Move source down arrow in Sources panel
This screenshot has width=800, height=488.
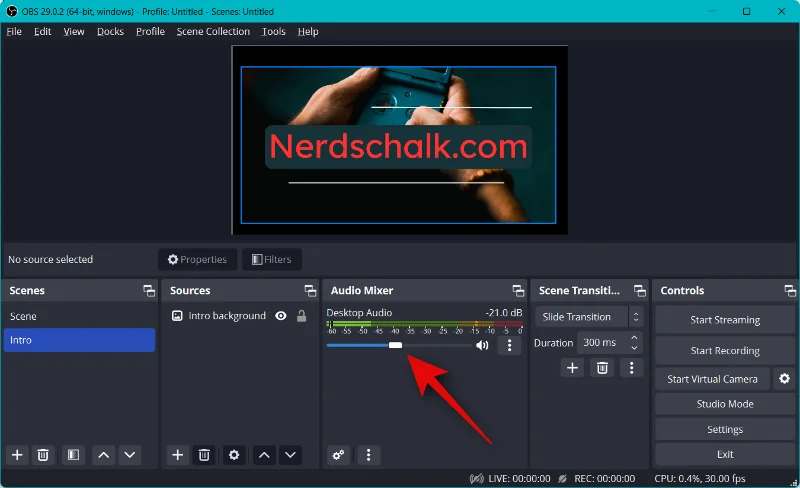coord(290,455)
